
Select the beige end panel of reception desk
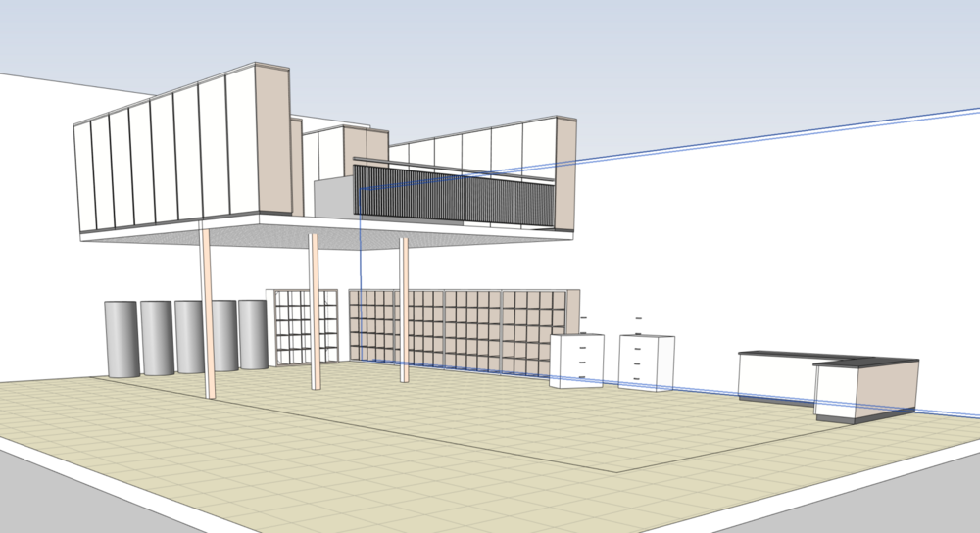click(886, 387)
